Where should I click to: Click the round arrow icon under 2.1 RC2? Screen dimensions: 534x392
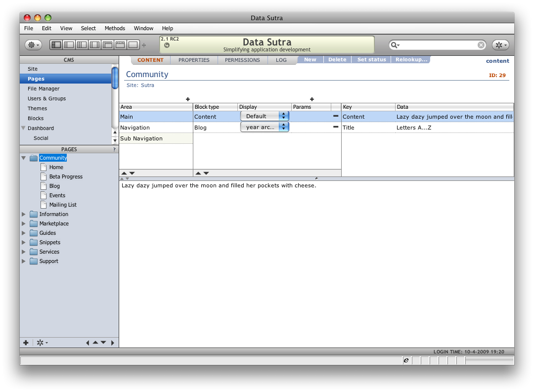click(167, 45)
